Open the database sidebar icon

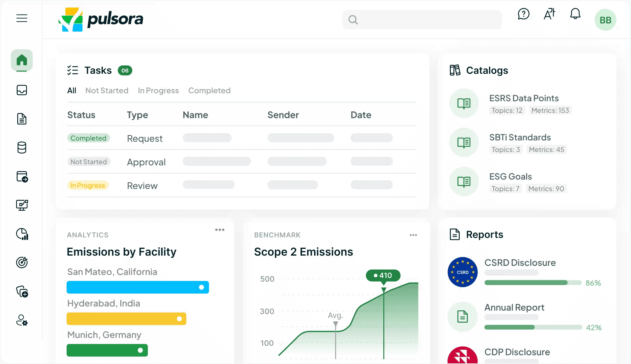22,147
